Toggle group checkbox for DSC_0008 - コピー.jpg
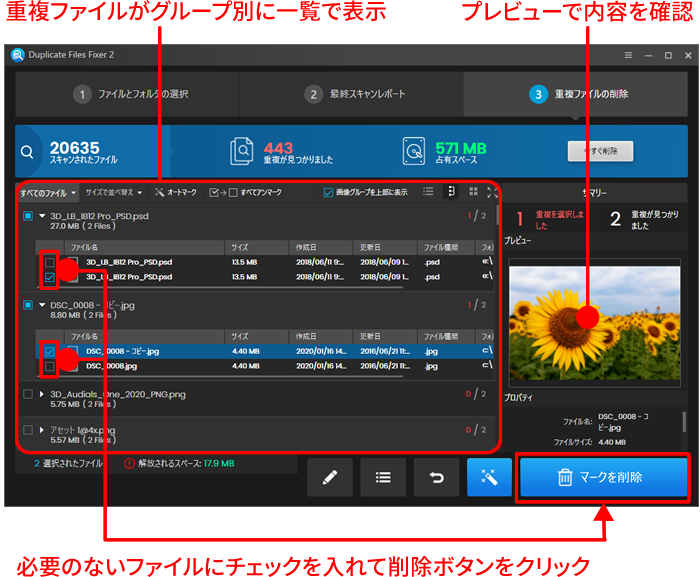This screenshot has height=577, width=700. pyautogui.click(x=28, y=305)
